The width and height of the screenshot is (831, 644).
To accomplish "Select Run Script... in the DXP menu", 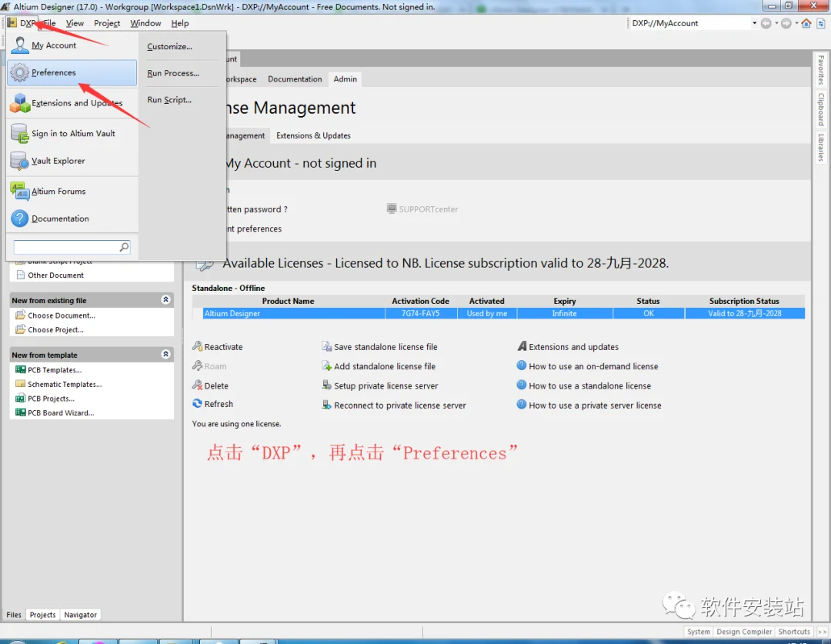I will [x=169, y=100].
